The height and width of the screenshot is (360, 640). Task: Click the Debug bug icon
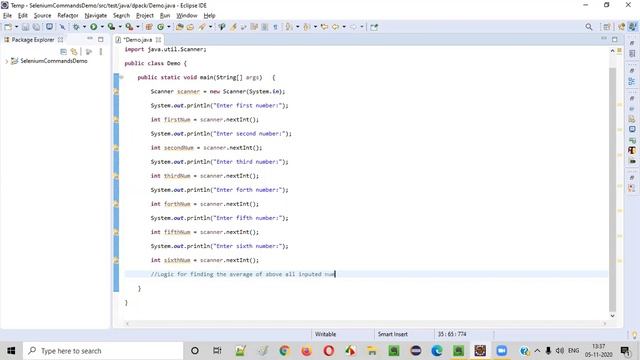[76, 27]
